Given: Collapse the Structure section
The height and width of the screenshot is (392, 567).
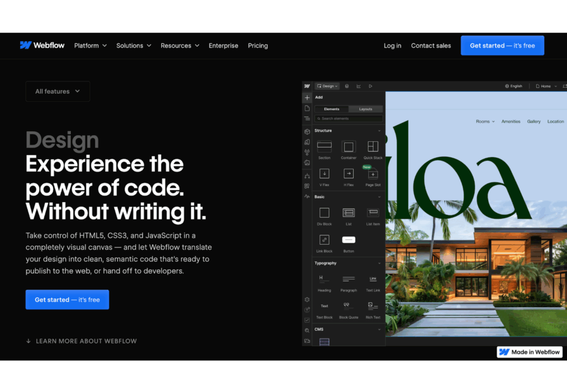Looking at the screenshot, I should 379,131.
